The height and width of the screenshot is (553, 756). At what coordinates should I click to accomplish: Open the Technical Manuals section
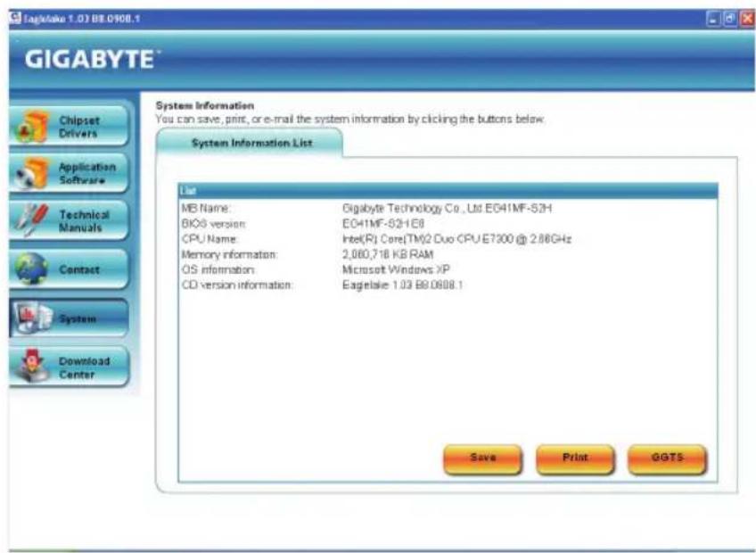70,221
